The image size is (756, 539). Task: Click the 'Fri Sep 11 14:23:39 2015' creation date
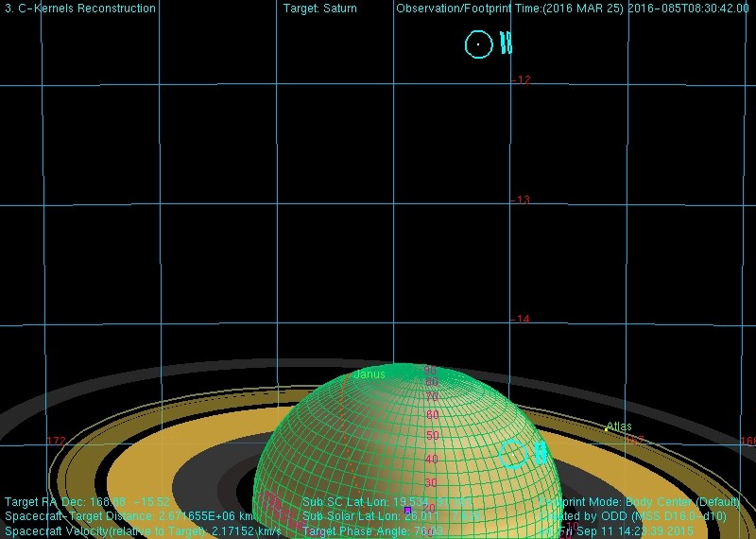[626, 530]
